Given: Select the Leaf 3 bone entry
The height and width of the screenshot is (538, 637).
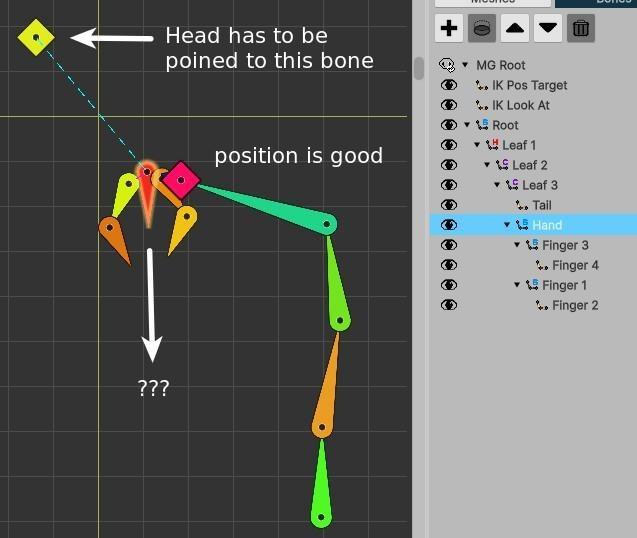Looking at the screenshot, I should 540,185.
